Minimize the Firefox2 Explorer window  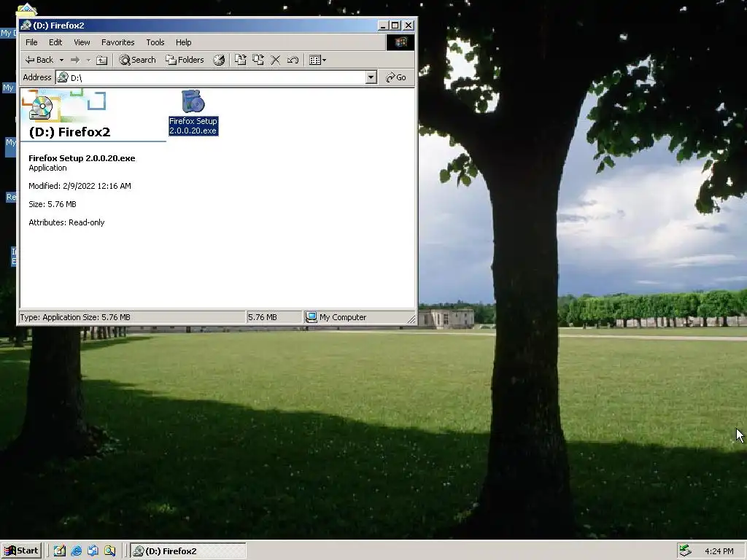(x=383, y=26)
